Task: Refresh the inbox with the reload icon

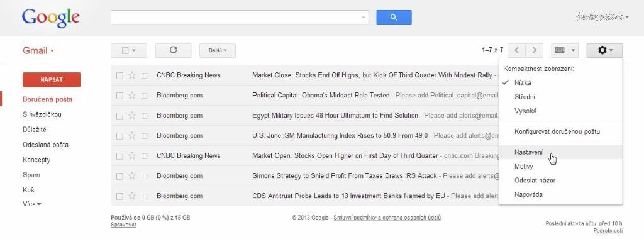Action: click(174, 50)
